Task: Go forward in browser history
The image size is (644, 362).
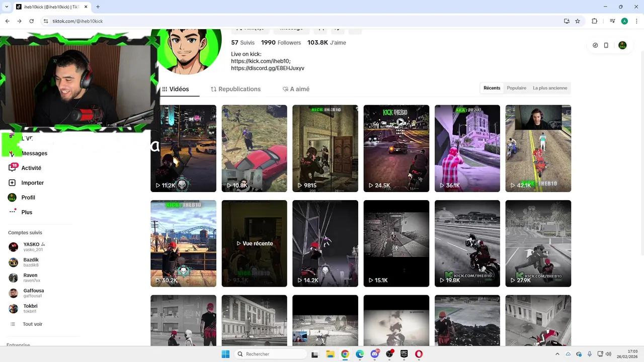Action: click(x=19, y=21)
